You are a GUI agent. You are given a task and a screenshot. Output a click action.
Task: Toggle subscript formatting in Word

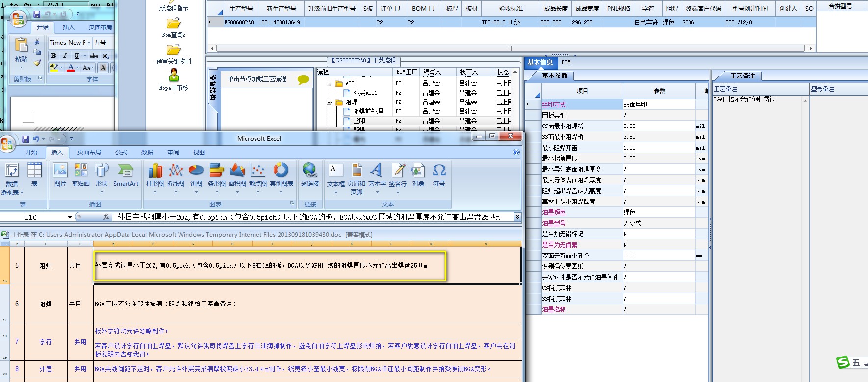(105, 56)
